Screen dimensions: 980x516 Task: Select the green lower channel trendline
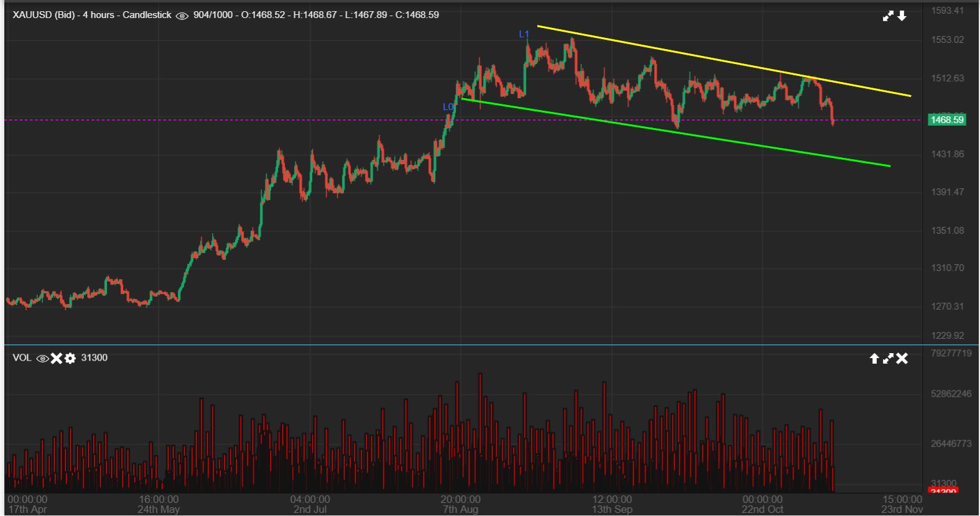pyautogui.click(x=675, y=132)
